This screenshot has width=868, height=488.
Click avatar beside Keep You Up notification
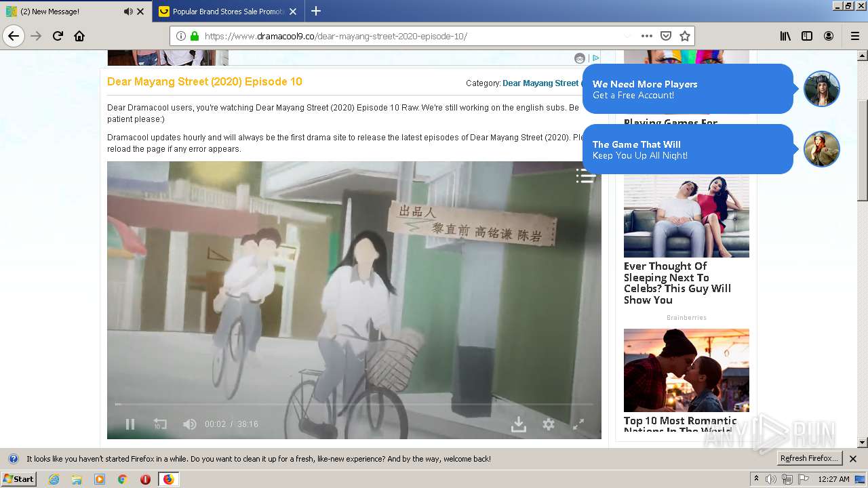point(822,149)
